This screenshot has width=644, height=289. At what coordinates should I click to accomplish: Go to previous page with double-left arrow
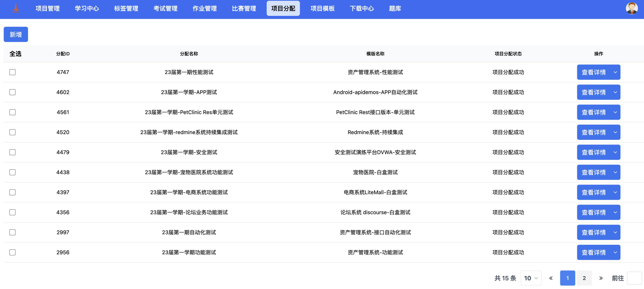pyautogui.click(x=551, y=278)
